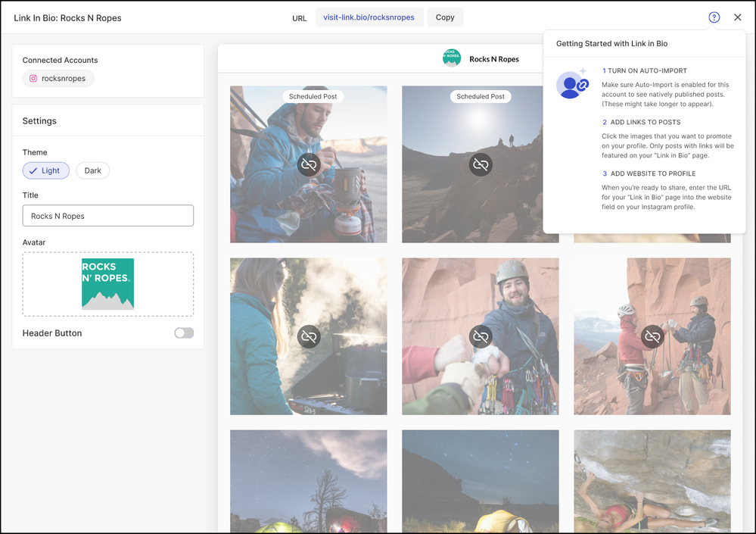
Task: Click the 'Rocks N Ropes' preview title
Action: point(494,59)
